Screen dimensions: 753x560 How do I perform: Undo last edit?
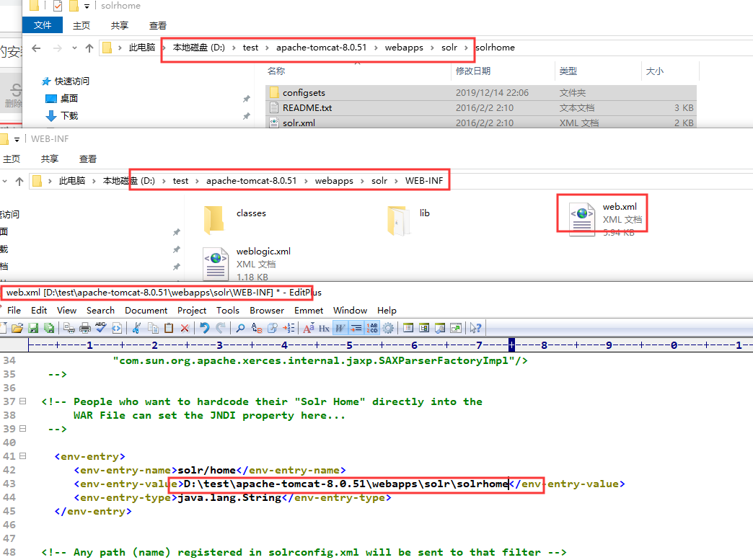click(x=205, y=328)
